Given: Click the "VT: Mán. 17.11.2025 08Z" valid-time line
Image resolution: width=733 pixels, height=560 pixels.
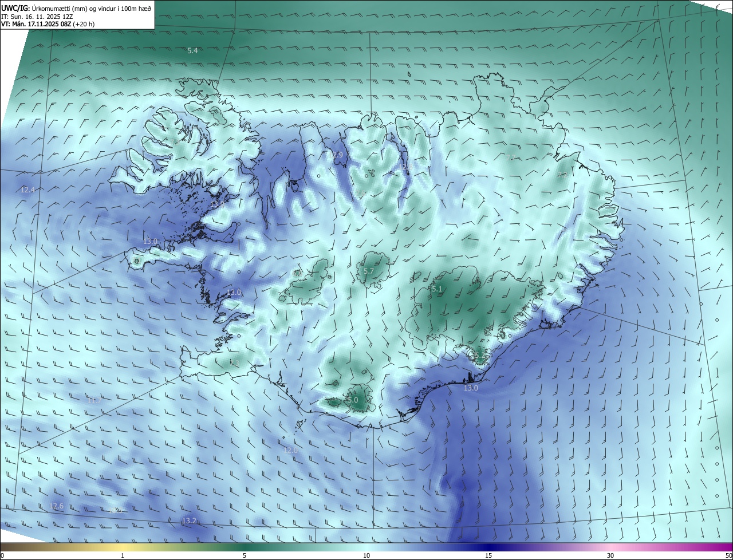Looking at the screenshot, I should coord(48,24).
